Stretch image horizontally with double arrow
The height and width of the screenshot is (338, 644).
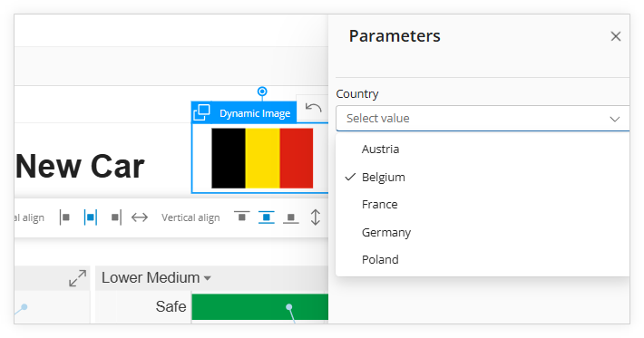[x=140, y=217]
